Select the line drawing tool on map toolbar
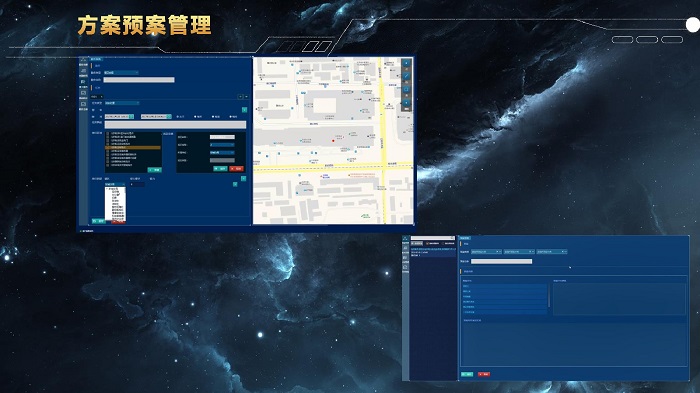Image resolution: width=700 pixels, height=393 pixels. tap(406, 76)
